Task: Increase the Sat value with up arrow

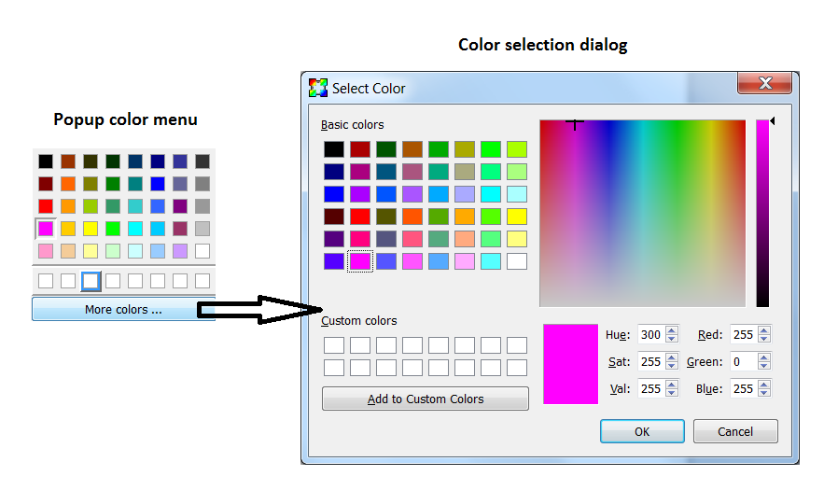Action: [672, 357]
